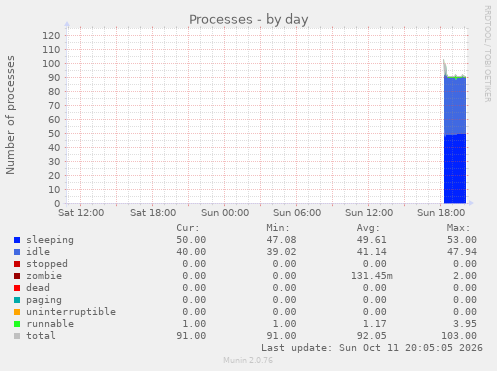This screenshot has height=371, width=497.
Task: Click runnable maximum value 3.95
Action: (465, 324)
